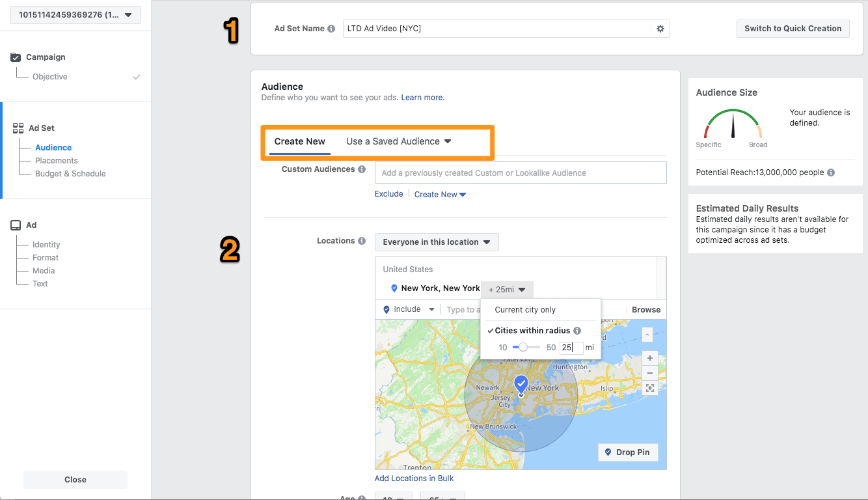Viewport: 868px width, 500px height.
Task: Click the Ad Set grid icon in sidebar
Action: 18,128
